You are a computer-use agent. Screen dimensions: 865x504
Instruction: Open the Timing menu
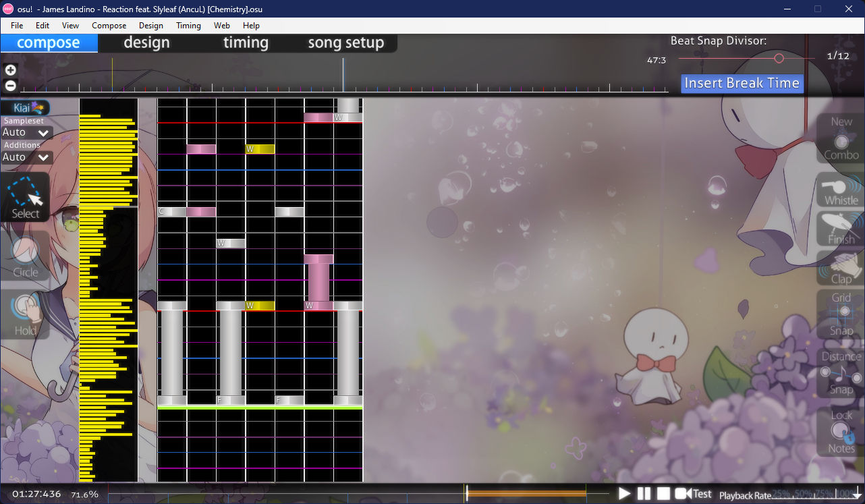(188, 25)
